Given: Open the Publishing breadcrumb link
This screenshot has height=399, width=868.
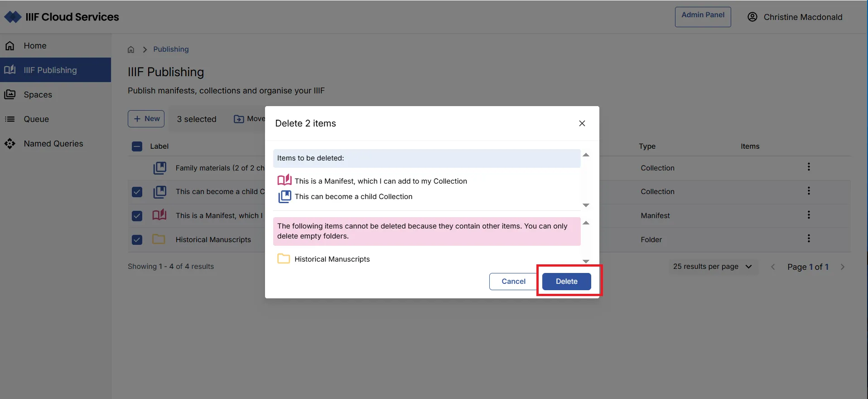Looking at the screenshot, I should (171, 49).
